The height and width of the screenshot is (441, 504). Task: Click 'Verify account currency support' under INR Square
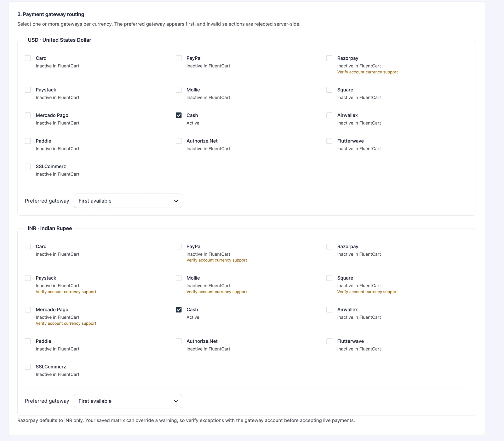(x=367, y=292)
